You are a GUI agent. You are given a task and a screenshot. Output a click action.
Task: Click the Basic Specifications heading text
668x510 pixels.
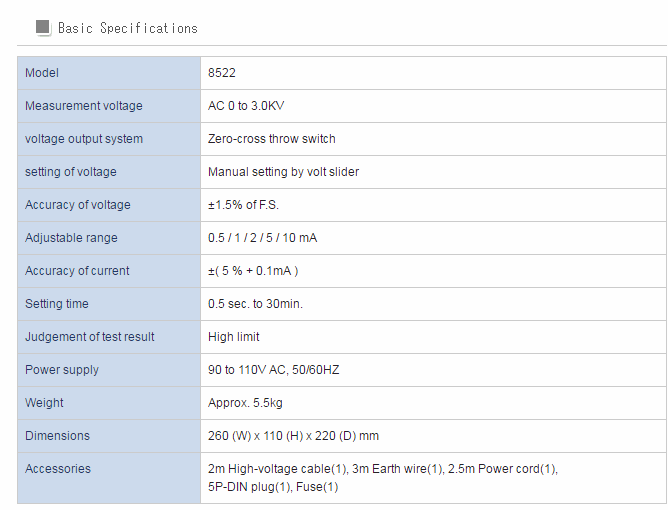coord(127,28)
